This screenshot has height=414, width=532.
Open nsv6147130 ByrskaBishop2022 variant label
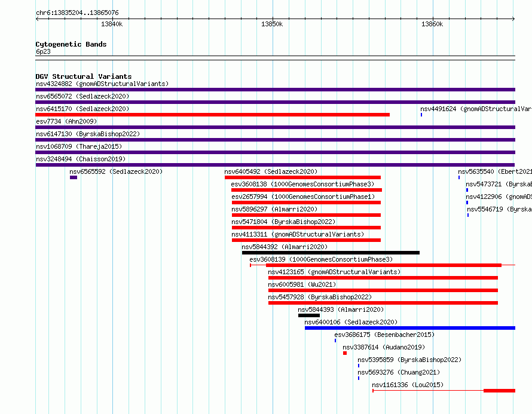[88, 134]
